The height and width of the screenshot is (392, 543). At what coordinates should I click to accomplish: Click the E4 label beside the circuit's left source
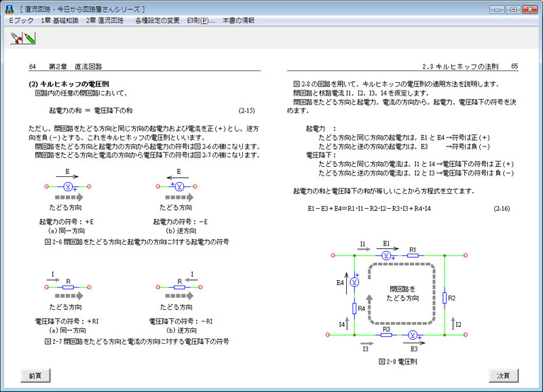pos(340,283)
